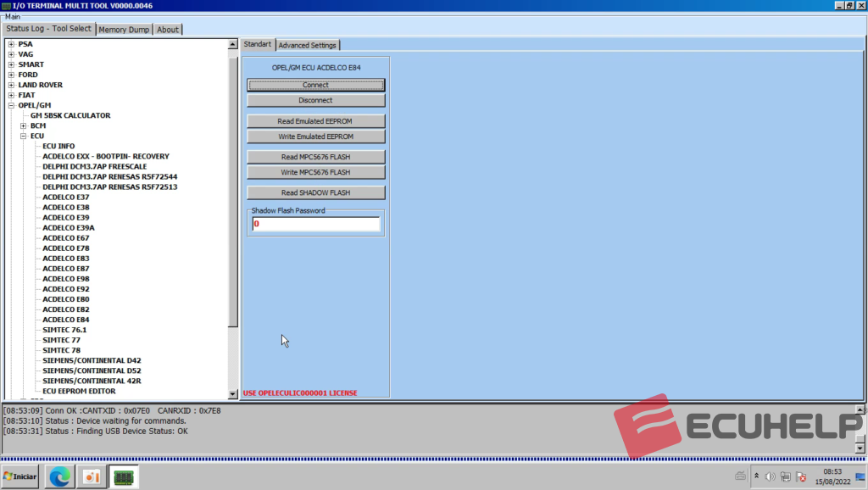Click the red X security tray icon

pos(801,476)
